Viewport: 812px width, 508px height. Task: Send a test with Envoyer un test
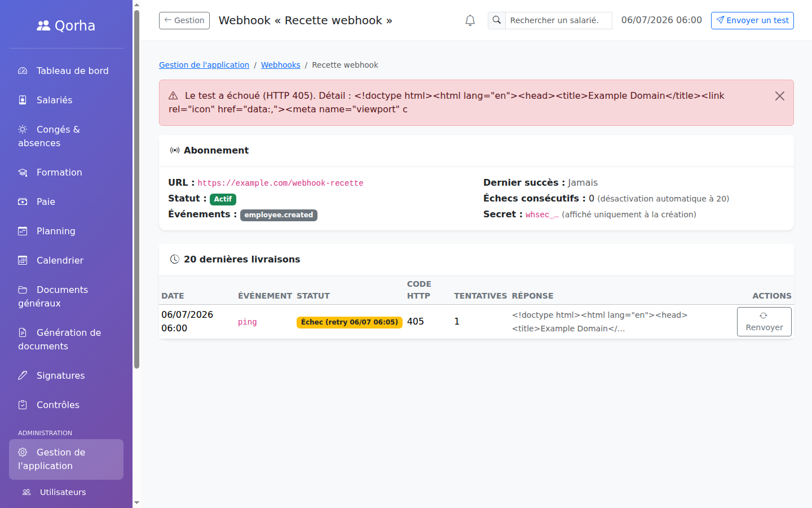(752, 20)
